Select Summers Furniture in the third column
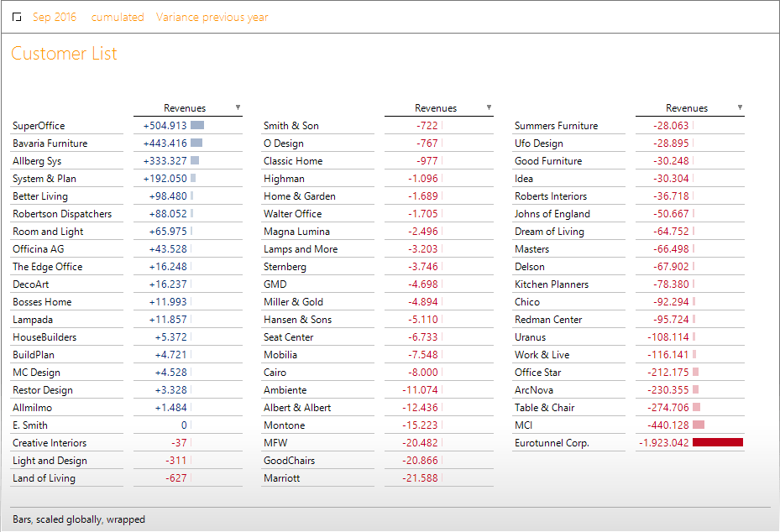The height and width of the screenshot is (532, 780). [556, 126]
